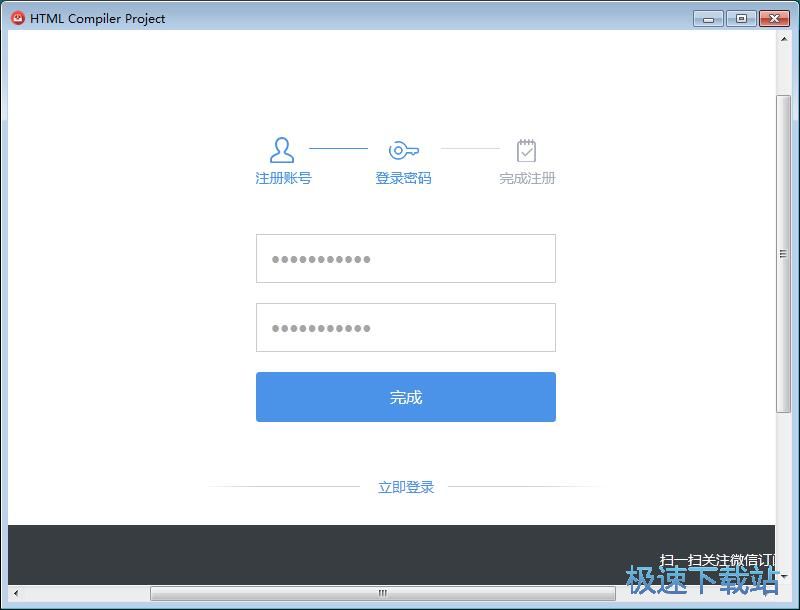Click the horizontal scrollbar left arrow
This screenshot has width=800, height=610.
coord(16,593)
